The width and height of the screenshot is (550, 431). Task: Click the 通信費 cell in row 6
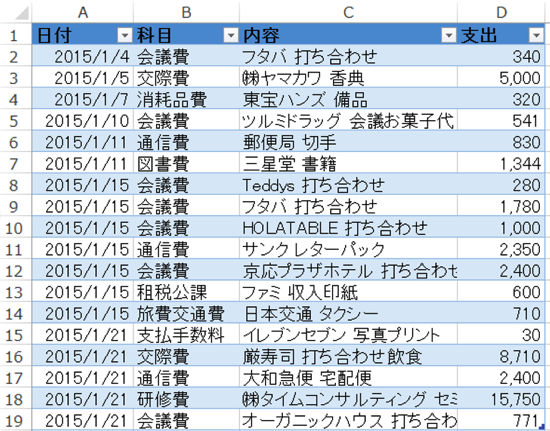click(187, 142)
